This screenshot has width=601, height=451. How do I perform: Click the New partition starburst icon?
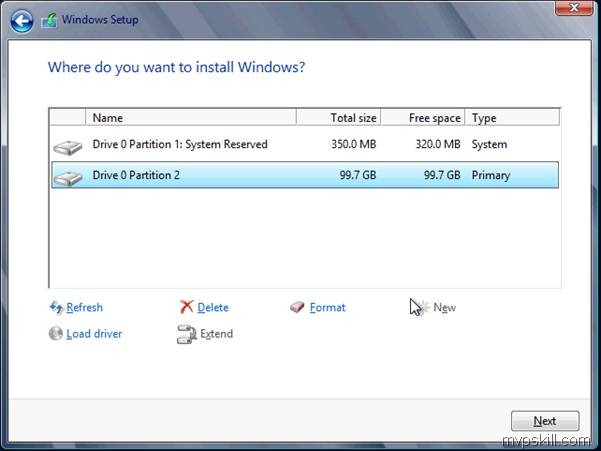[x=423, y=308]
